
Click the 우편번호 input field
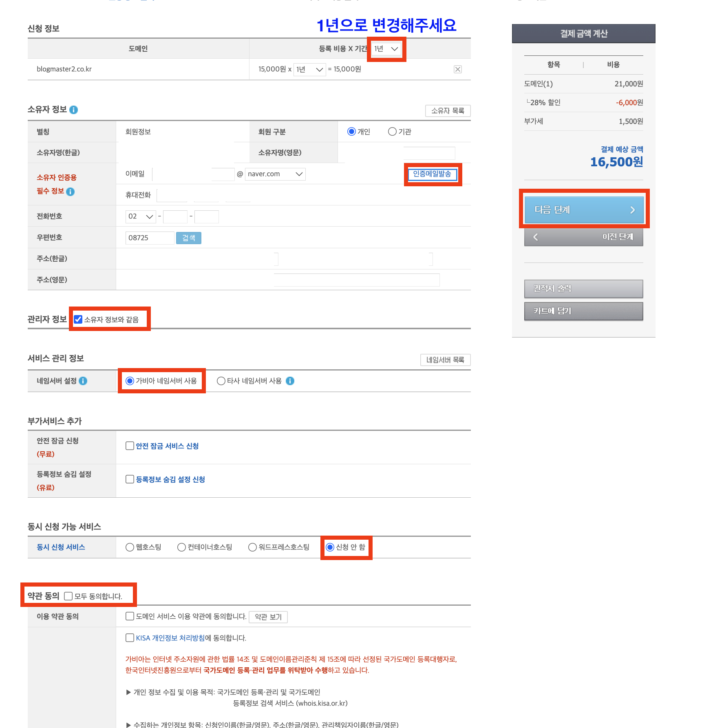[x=150, y=238]
